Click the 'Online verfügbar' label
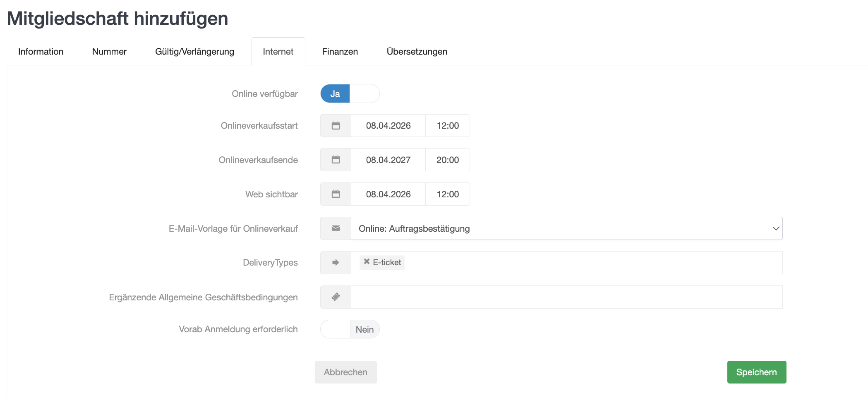868x398 pixels. (265, 94)
